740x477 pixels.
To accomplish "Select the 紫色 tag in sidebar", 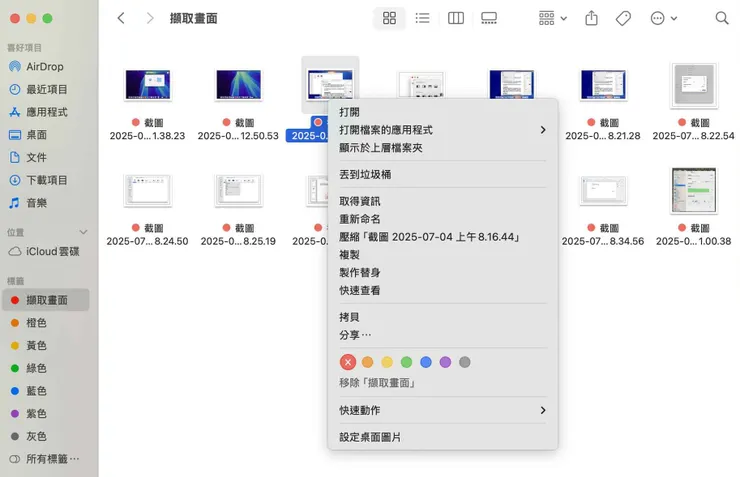I will (45, 413).
